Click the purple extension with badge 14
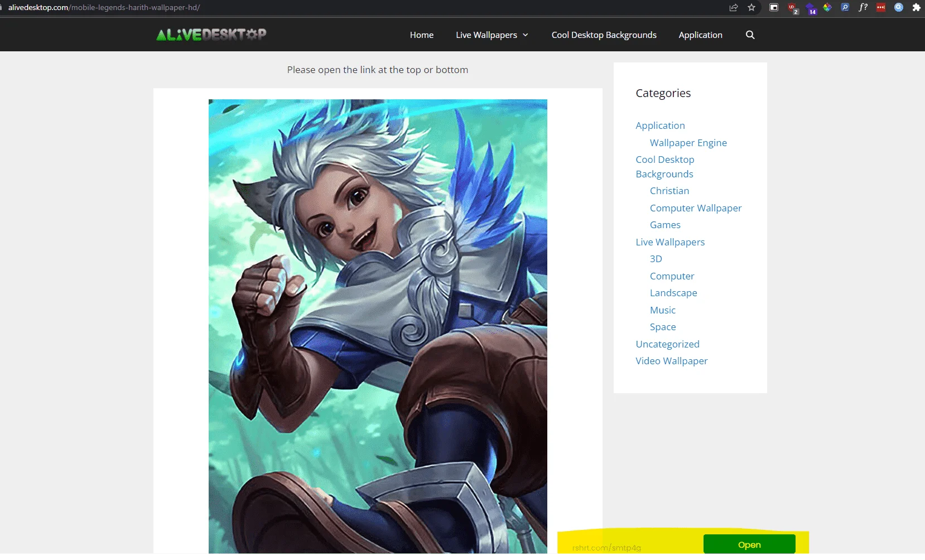Image resolution: width=925 pixels, height=560 pixels. pyautogui.click(x=811, y=8)
